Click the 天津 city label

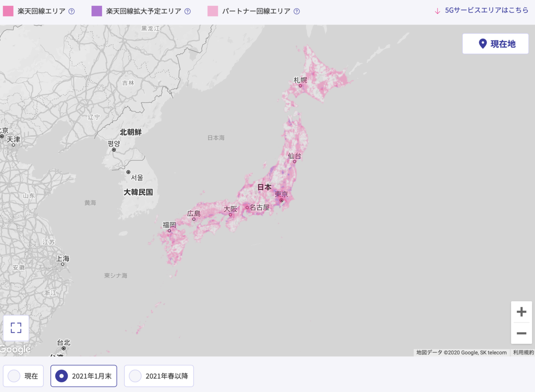(13, 139)
